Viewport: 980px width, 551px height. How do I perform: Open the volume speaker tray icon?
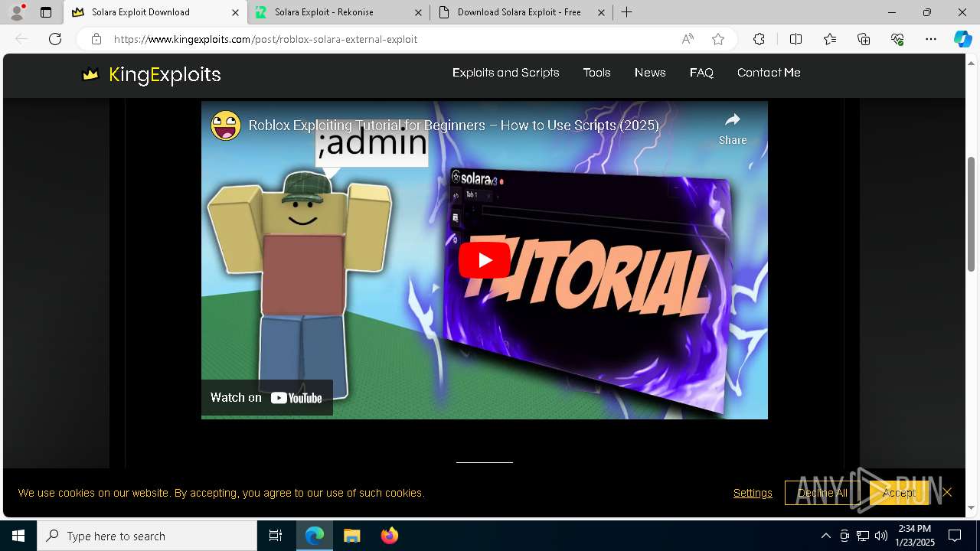(881, 536)
